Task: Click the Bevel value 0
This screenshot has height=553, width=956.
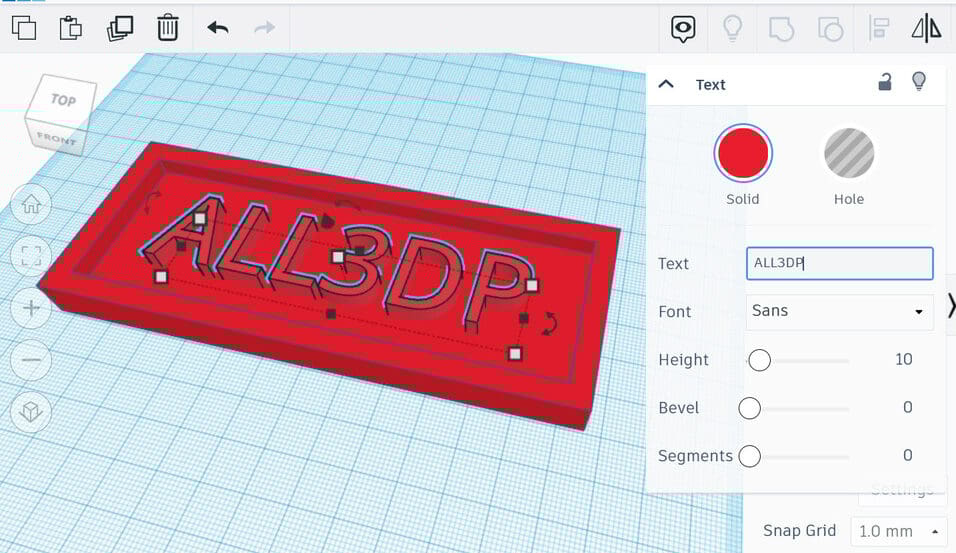Action: [907, 407]
